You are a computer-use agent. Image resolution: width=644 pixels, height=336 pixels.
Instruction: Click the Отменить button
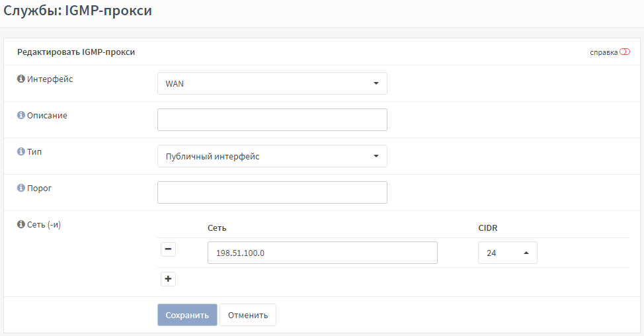click(248, 315)
